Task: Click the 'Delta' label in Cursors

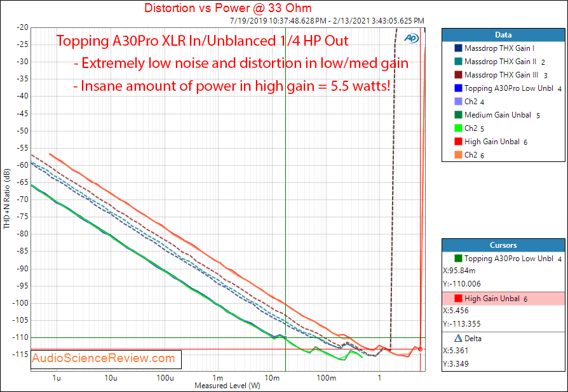Action: pos(473,339)
